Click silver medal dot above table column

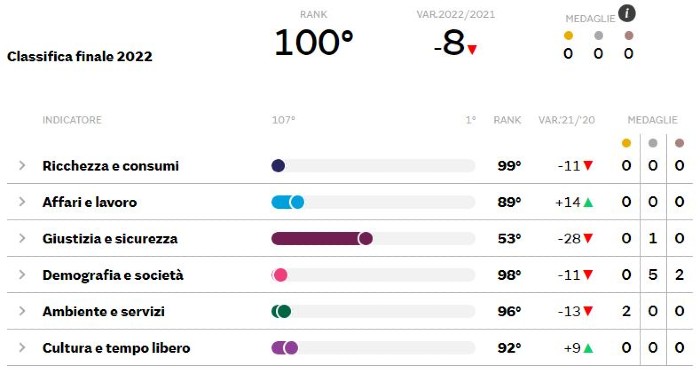click(x=653, y=143)
